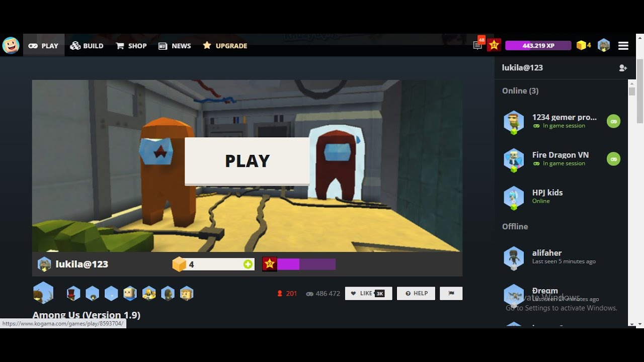Click the lukila@123 avatar below the game

click(x=44, y=264)
